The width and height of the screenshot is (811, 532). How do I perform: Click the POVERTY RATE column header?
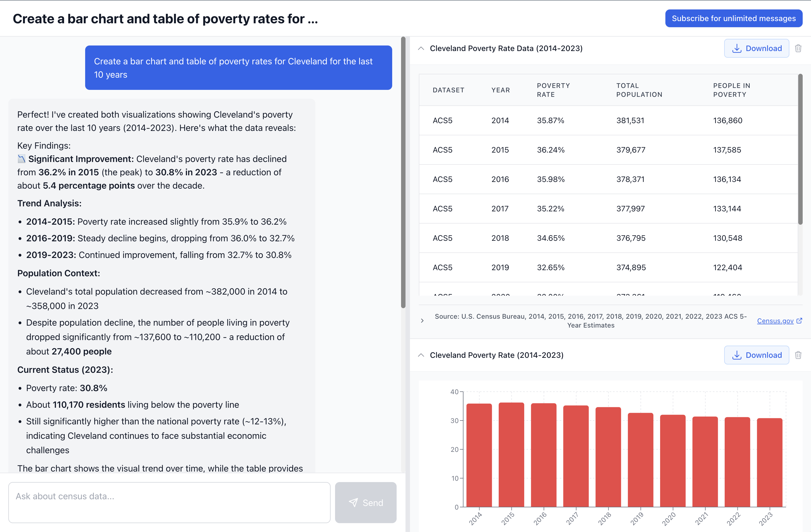[553, 90]
